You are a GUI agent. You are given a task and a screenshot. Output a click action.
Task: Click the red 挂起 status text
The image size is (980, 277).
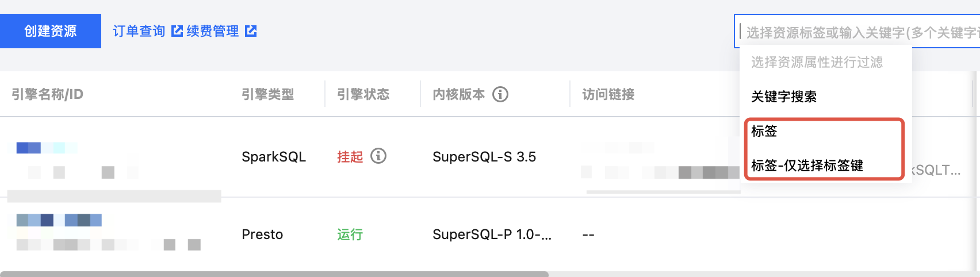[x=350, y=157]
